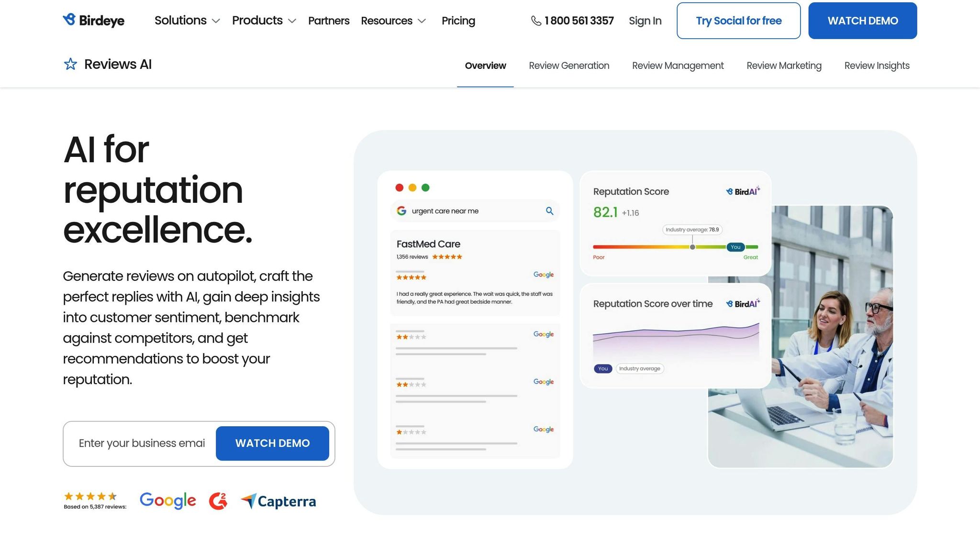Screen dimensions: 980x551
Task: Click Try Social for free button
Action: coord(738,21)
